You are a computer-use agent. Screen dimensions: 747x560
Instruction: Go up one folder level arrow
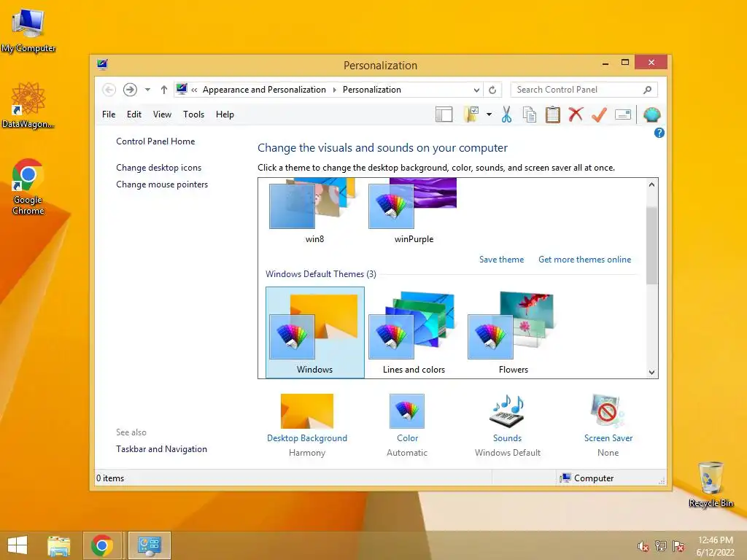click(x=164, y=90)
